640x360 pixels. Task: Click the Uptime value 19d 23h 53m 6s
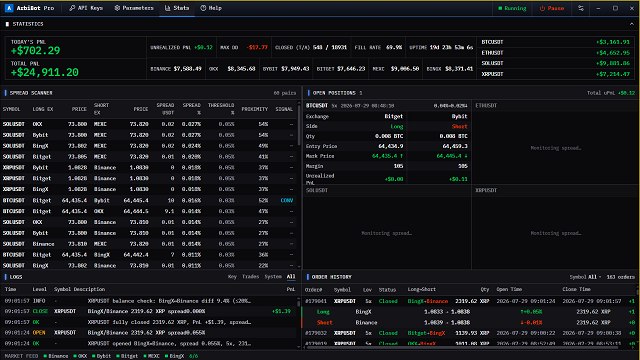(x=451, y=47)
